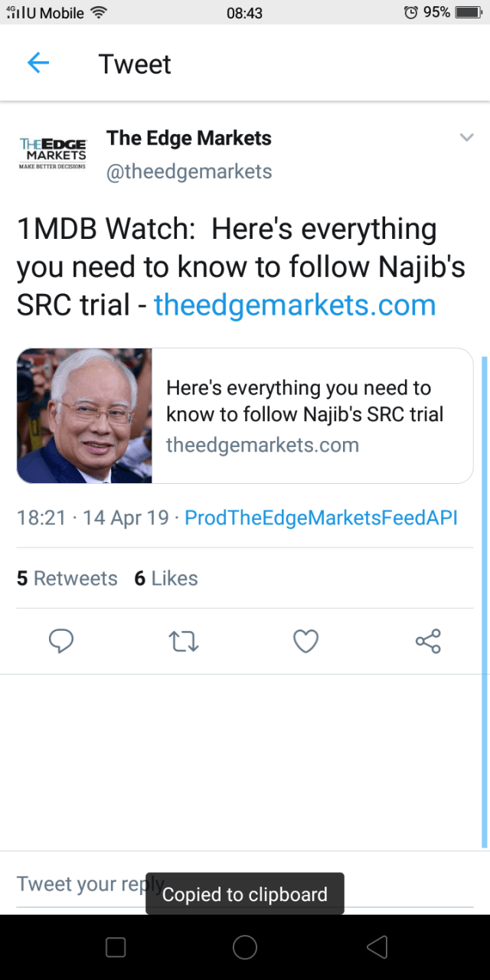The width and height of the screenshot is (490, 980).
Task: Tap the Tweet your reply field
Action: click(84, 884)
